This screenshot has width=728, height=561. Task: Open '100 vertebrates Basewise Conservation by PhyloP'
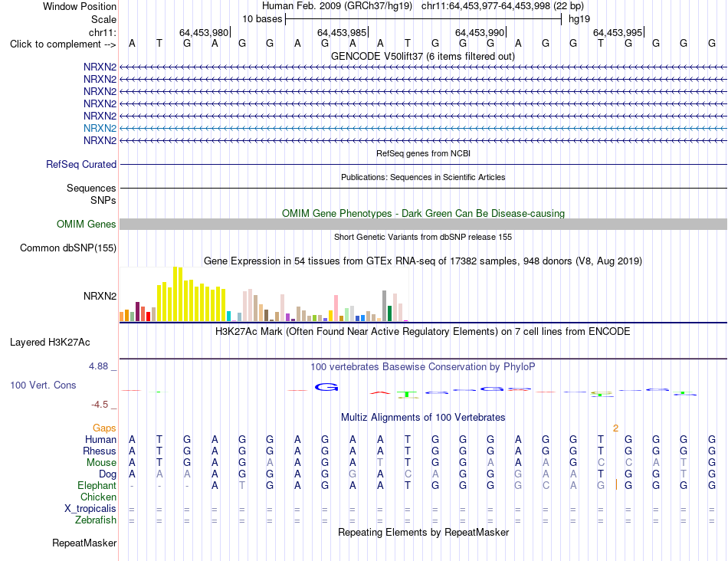click(x=423, y=367)
